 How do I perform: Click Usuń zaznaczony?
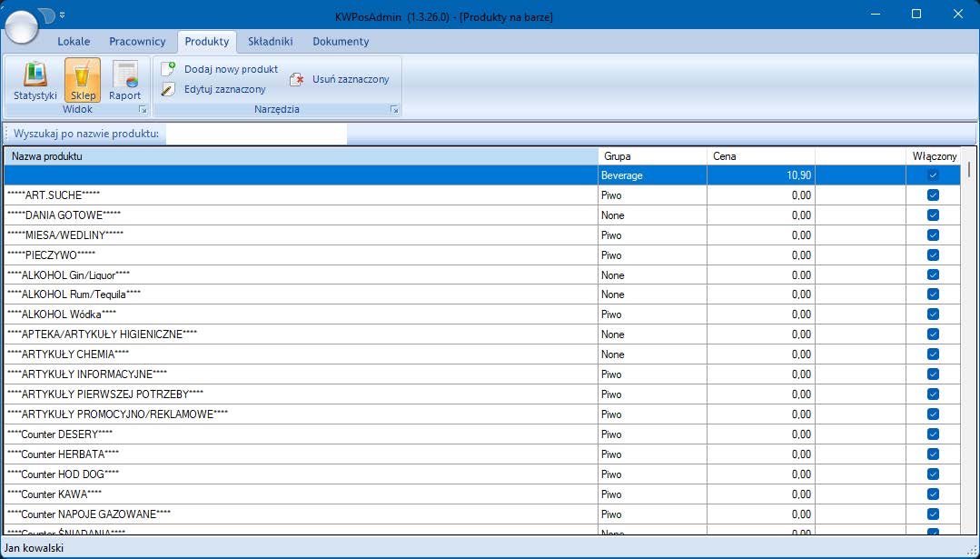340,79
